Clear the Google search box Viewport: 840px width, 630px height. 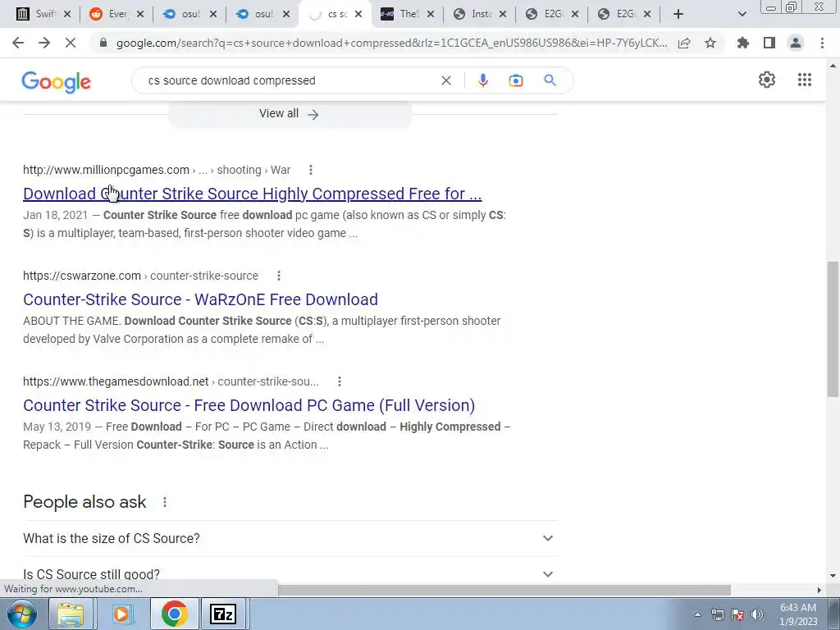pos(445,80)
